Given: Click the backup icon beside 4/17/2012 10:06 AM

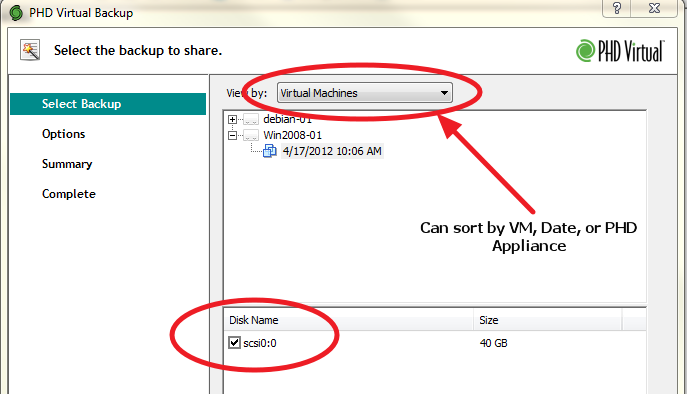Looking at the screenshot, I should pyautogui.click(x=269, y=151).
